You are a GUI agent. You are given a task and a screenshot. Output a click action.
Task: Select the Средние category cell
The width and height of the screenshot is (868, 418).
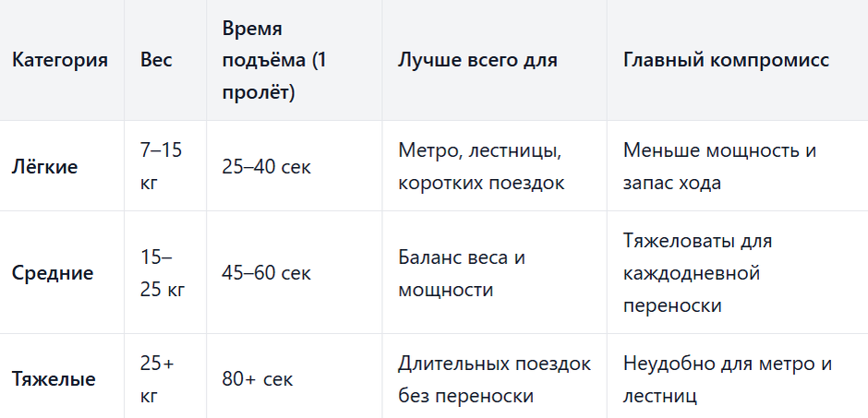click(x=54, y=273)
